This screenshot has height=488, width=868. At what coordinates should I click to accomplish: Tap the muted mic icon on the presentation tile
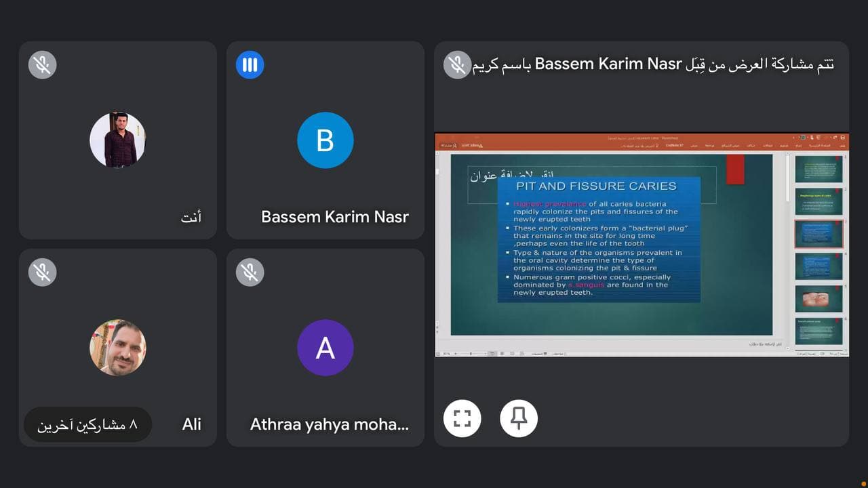(457, 65)
